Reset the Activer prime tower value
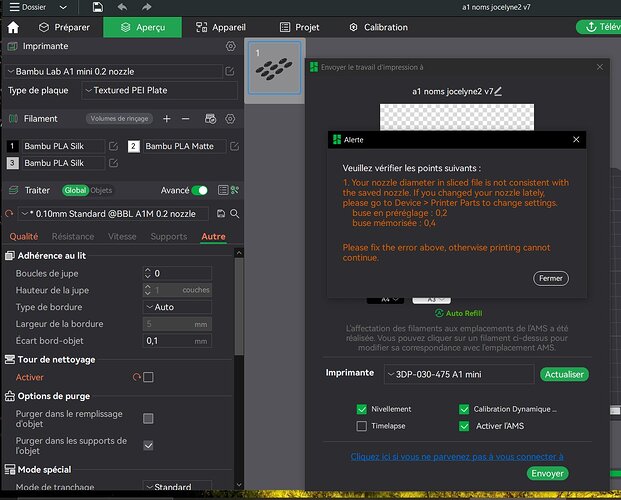This screenshot has width=621, height=500. [137, 377]
